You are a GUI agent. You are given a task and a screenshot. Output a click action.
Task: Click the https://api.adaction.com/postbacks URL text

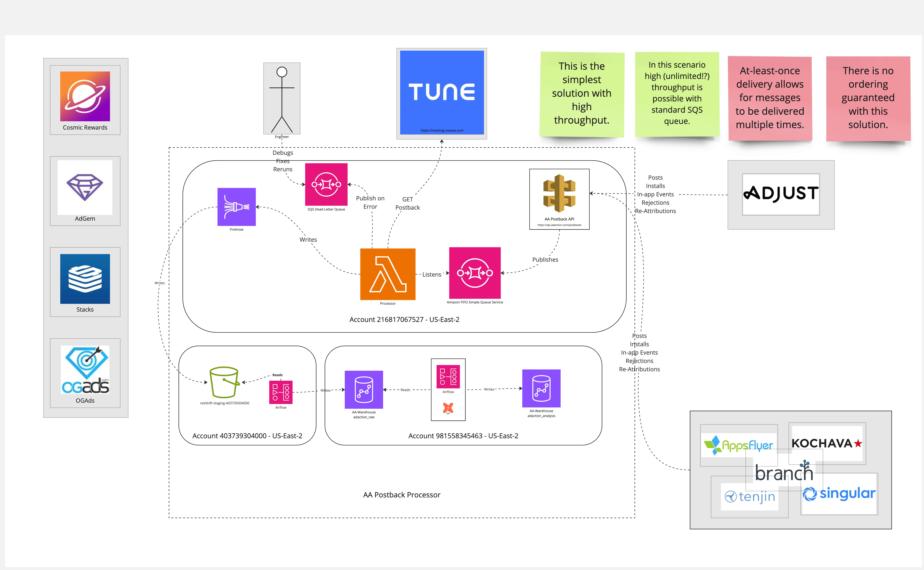coord(559,225)
